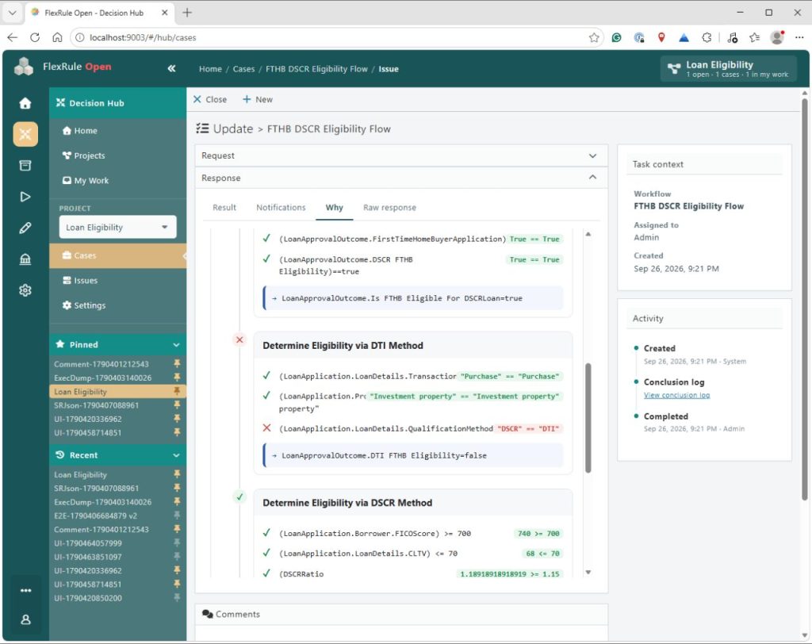Switch to the Result tab
Image resolution: width=812 pixels, height=644 pixels.
point(224,207)
